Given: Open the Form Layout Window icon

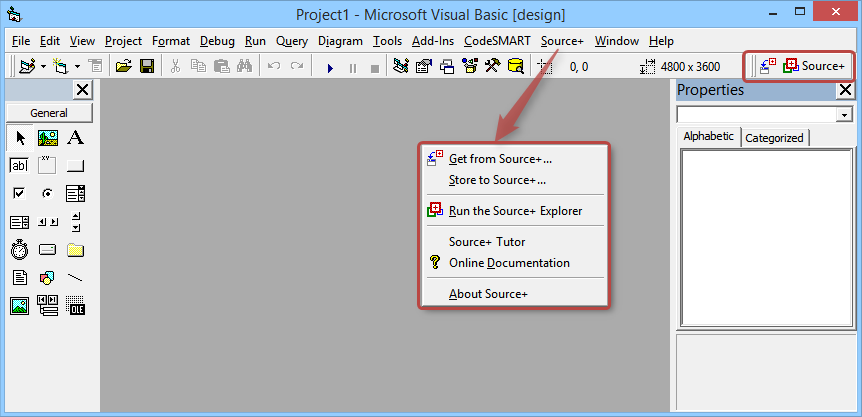Looking at the screenshot, I should (447, 66).
